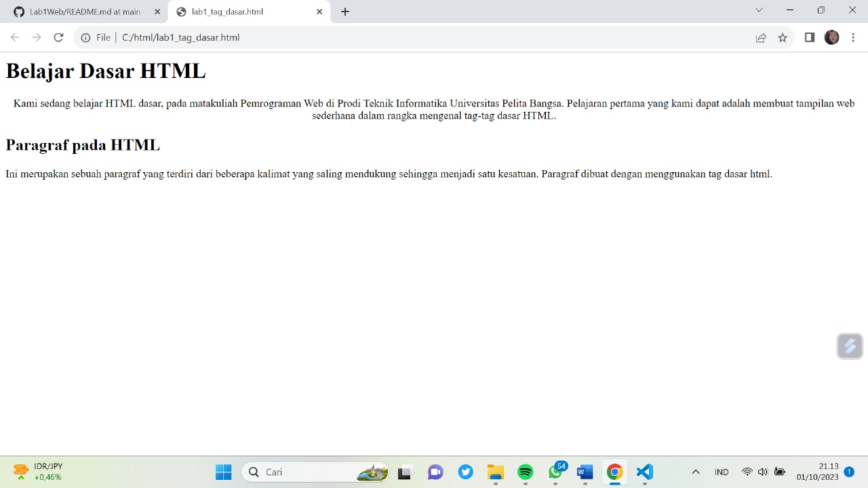
Task: Click the new tab plus button
Action: point(345,12)
